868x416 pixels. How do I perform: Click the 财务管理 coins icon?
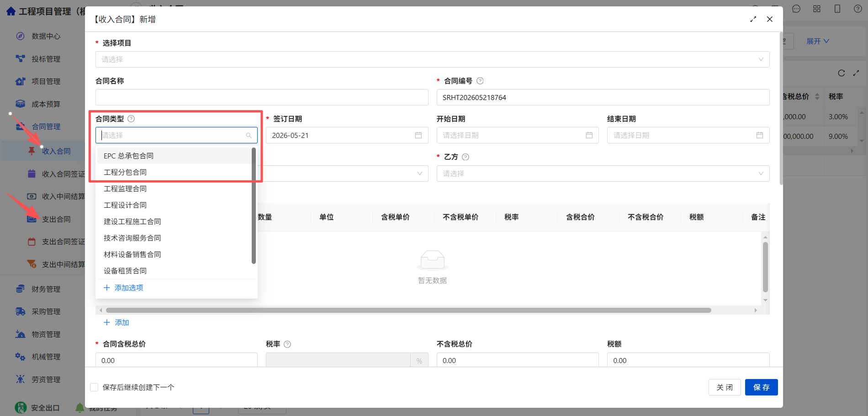pyautogui.click(x=20, y=289)
